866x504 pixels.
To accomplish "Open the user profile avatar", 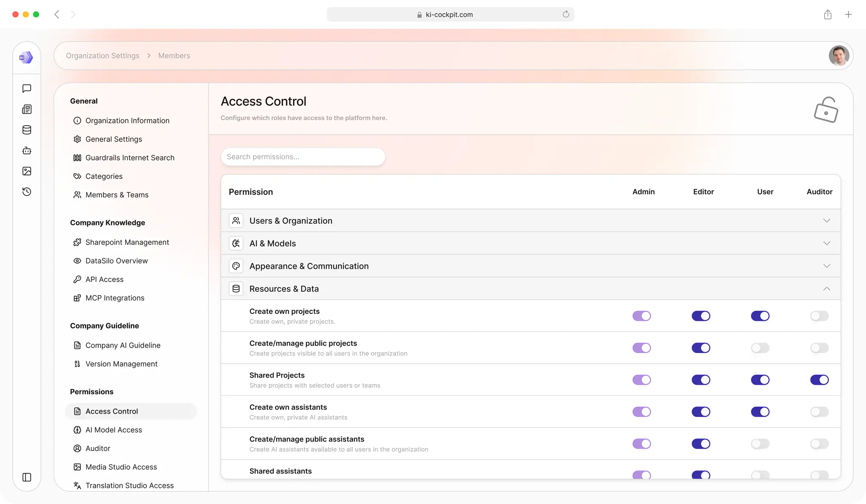I will 839,55.
